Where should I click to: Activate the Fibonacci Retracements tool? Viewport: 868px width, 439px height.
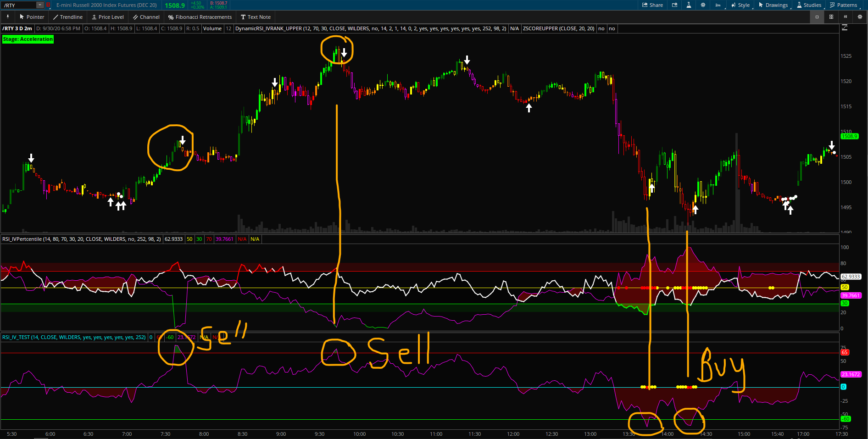(x=200, y=17)
